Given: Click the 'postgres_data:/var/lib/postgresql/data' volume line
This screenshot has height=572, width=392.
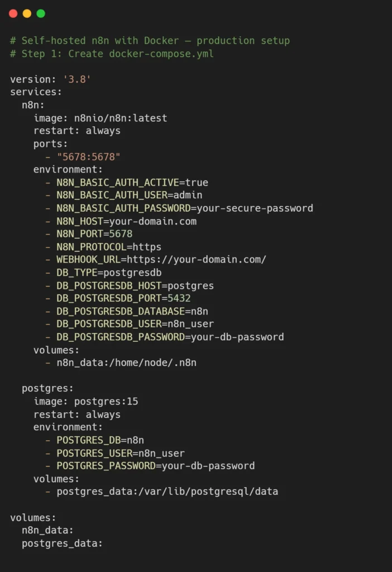Looking at the screenshot, I should (x=168, y=492).
